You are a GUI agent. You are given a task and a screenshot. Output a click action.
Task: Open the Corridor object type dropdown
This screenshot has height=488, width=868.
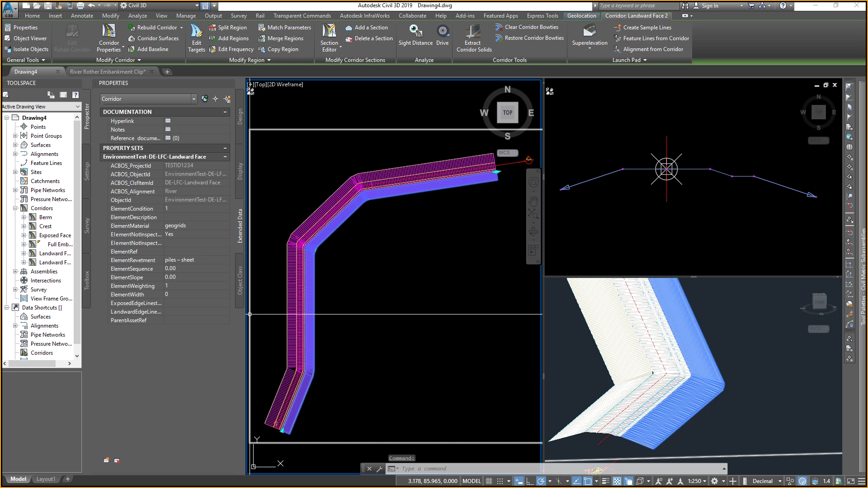(x=193, y=99)
